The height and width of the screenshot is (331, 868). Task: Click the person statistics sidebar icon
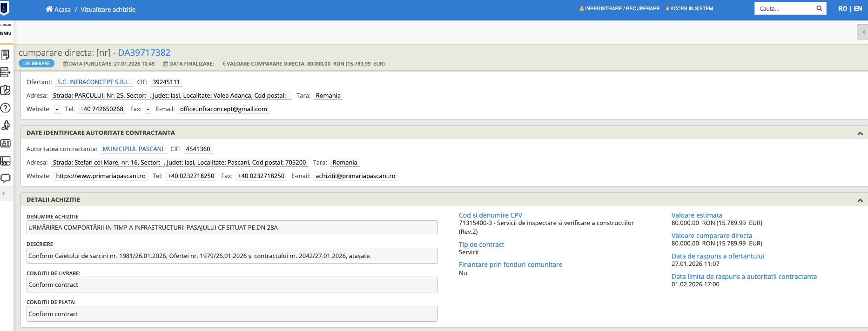pos(6,126)
